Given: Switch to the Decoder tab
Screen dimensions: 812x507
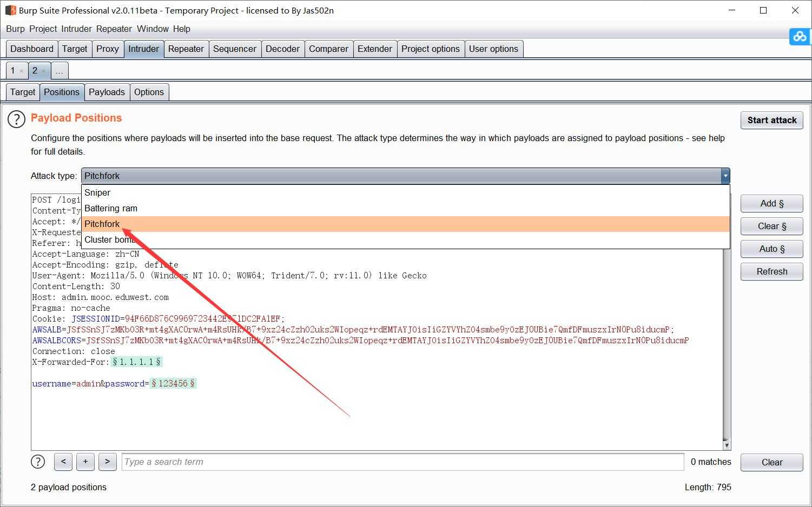Looking at the screenshot, I should (282, 49).
